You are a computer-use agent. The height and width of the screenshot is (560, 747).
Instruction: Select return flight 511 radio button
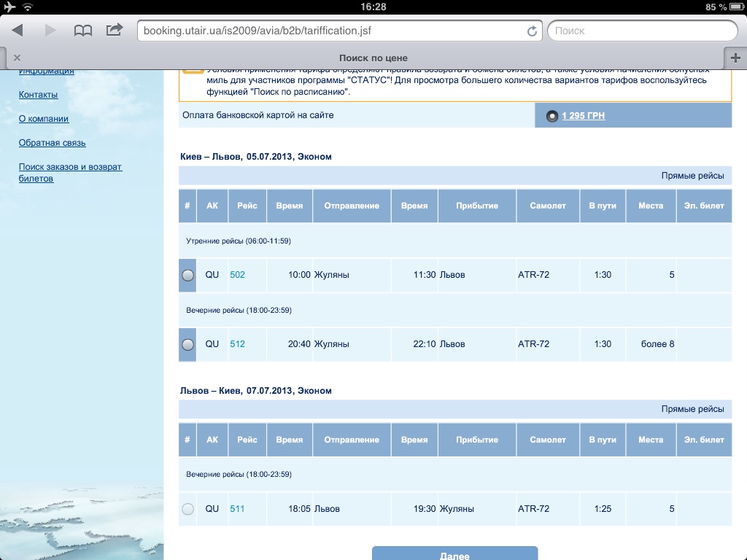[x=187, y=509]
